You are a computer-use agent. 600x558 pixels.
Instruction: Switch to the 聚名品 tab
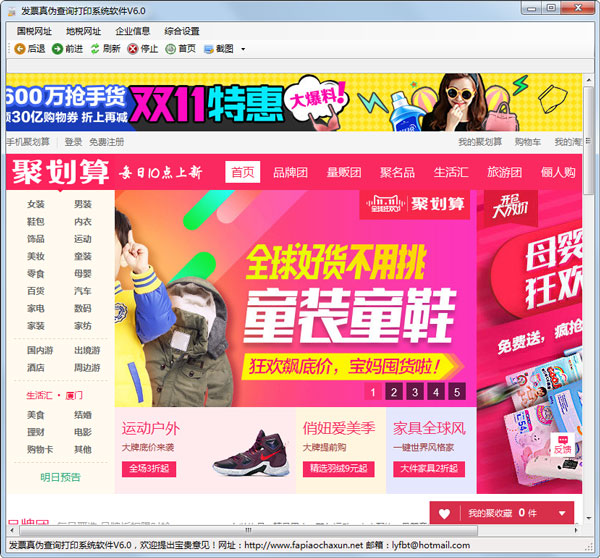pyautogui.click(x=397, y=173)
